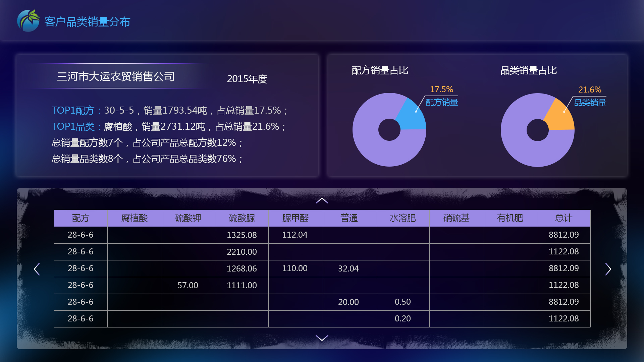Click the left navigation arrow icon
This screenshot has height=362, width=644.
tap(36, 268)
